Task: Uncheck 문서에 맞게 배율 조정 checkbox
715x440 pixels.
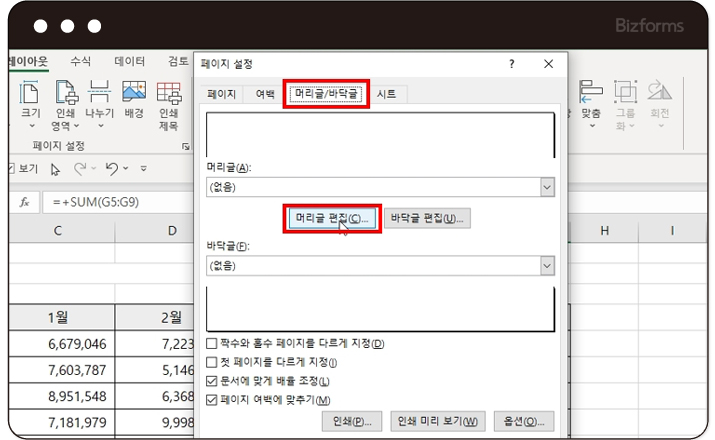Action: point(212,381)
